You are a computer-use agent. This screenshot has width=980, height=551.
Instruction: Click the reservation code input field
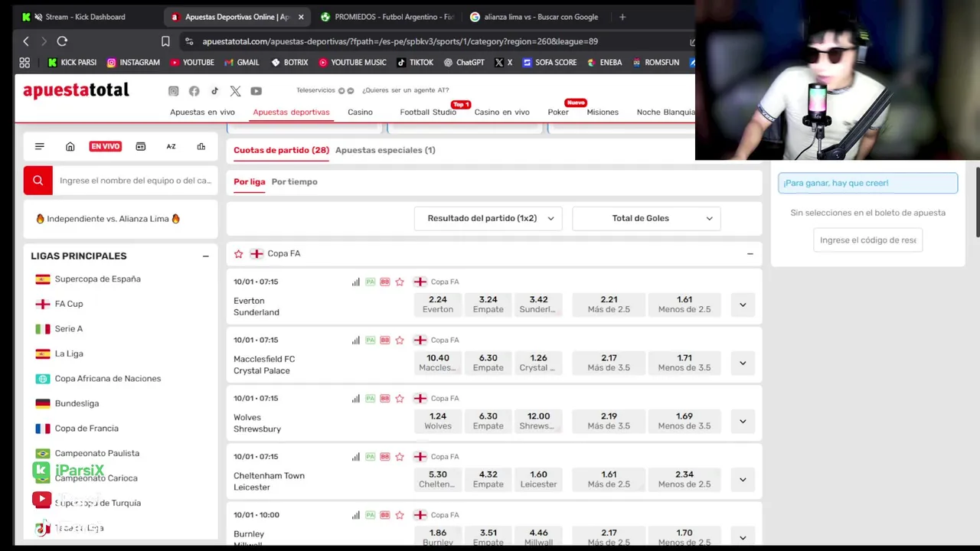pos(867,240)
